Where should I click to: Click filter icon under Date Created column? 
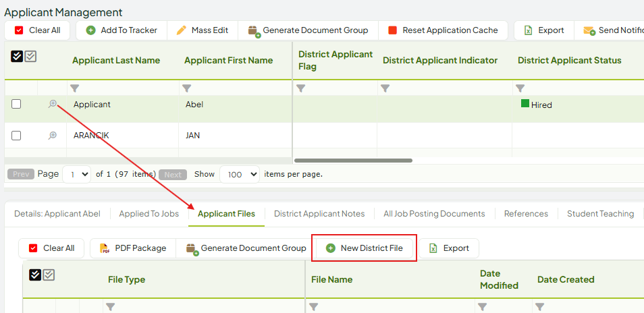point(539,306)
